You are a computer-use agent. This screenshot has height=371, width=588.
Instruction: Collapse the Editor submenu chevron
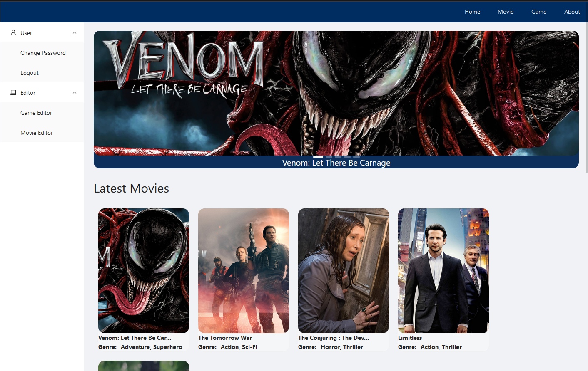tap(75, 93)
